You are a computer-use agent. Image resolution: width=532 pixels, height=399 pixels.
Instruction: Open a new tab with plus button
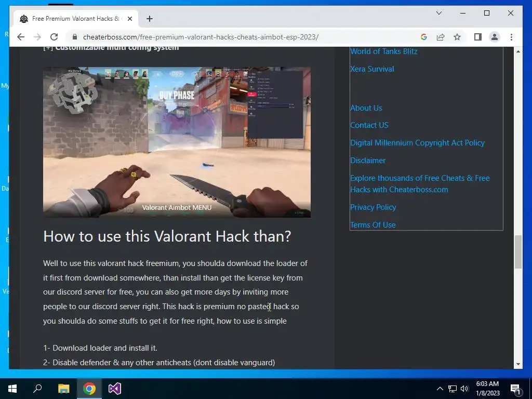(150, 19)
